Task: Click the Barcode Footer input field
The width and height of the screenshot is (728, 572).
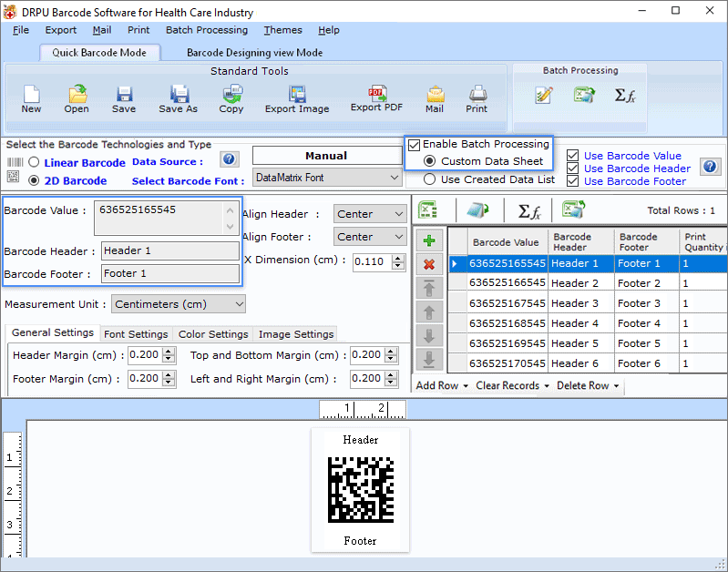Action: point(170,273)
